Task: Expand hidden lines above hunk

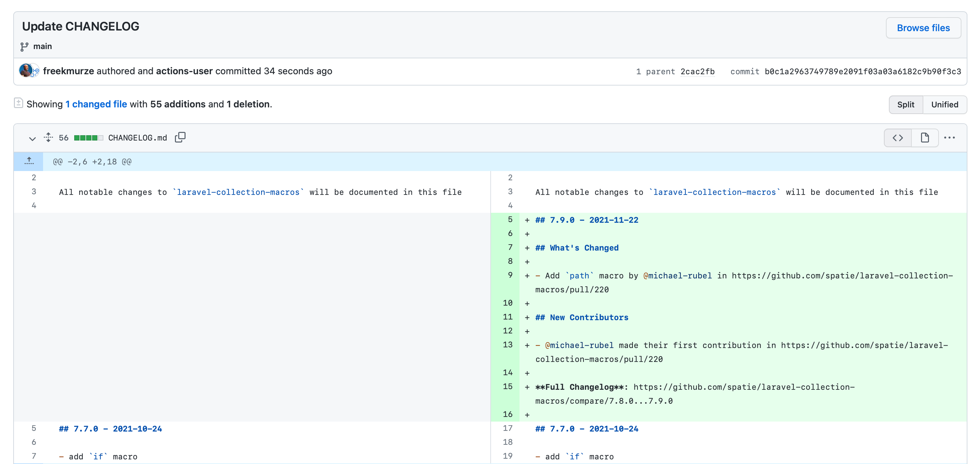Action: [x=29, y=161]
